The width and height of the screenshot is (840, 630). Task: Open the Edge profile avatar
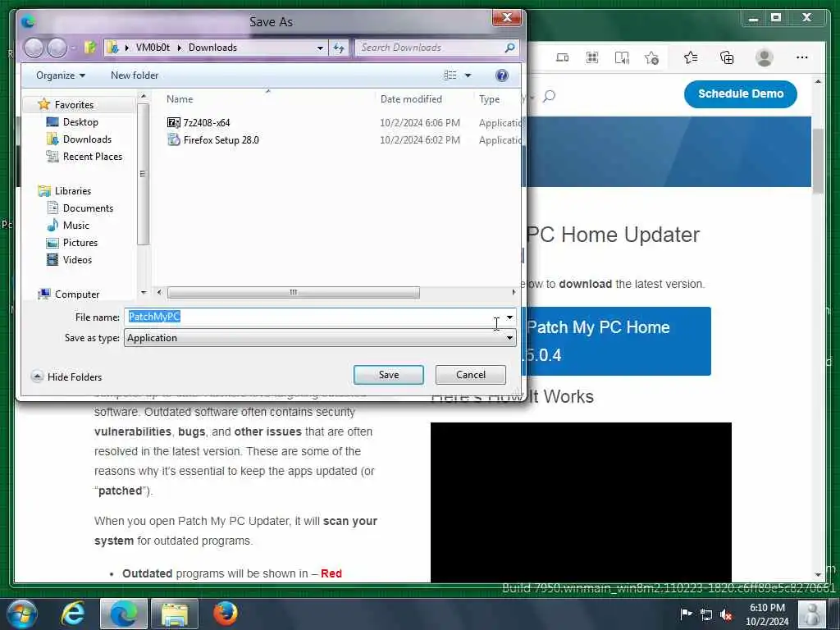point(765,58)
